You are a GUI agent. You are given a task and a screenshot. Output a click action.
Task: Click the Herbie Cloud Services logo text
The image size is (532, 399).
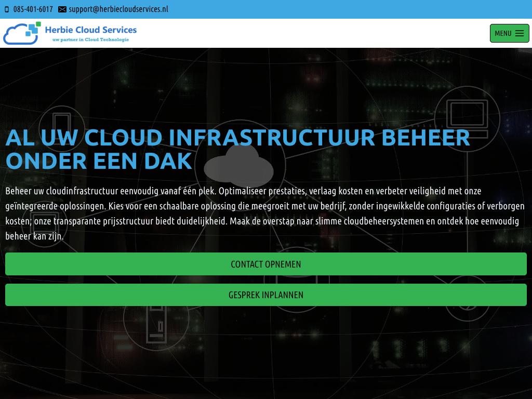click(91, 30)
